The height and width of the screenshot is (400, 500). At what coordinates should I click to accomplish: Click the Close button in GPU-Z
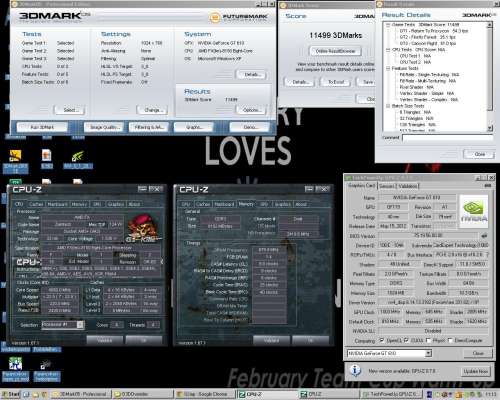tap(478, 353)
